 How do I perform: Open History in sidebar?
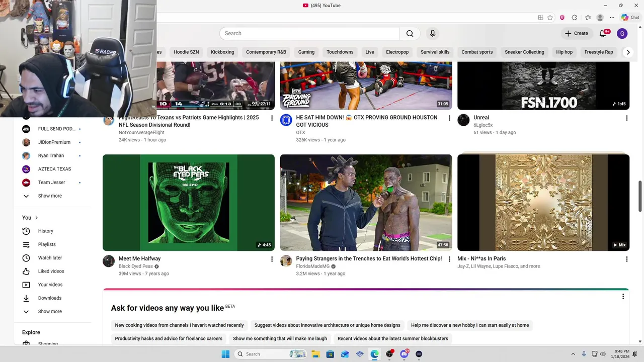53,231
